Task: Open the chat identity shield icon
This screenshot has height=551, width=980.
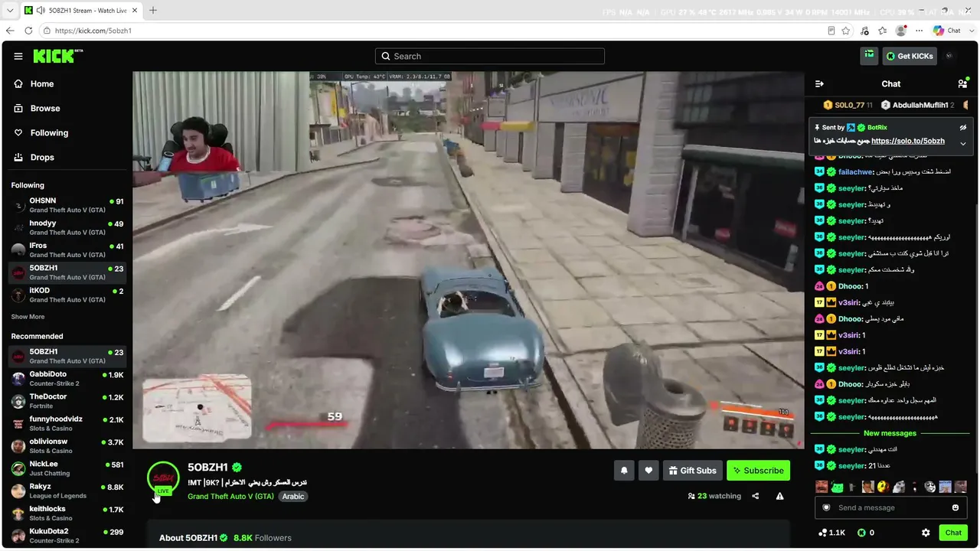Action: (x=826, y=507)
